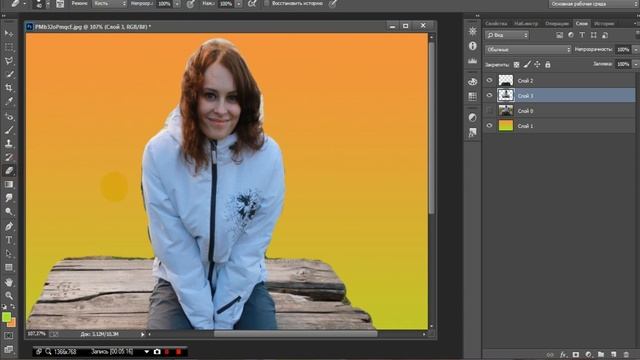This screenshot has height=360, width=640.
Task: Open the Swatches grid panel icon
Action: pyautogui.click(x=473, y=96)
